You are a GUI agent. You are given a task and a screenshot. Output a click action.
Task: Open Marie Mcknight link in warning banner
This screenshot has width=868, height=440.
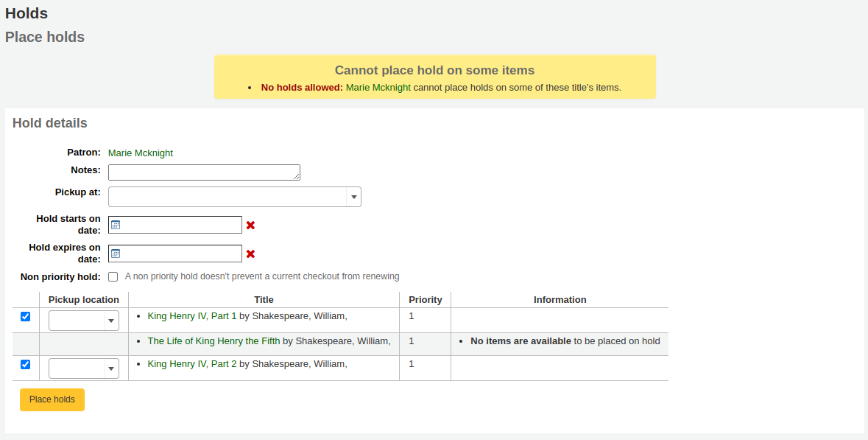pyautogui.click(x=378, y=88)
